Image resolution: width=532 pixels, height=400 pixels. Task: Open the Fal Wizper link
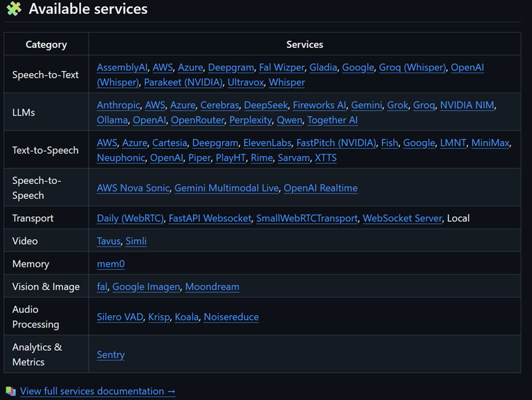(x=281, y=68)
